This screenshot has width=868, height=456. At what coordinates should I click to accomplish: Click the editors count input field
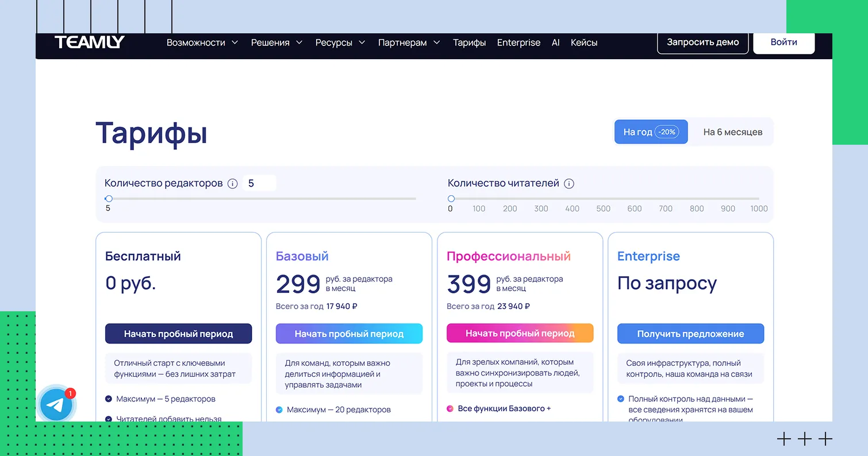point(259,184)
